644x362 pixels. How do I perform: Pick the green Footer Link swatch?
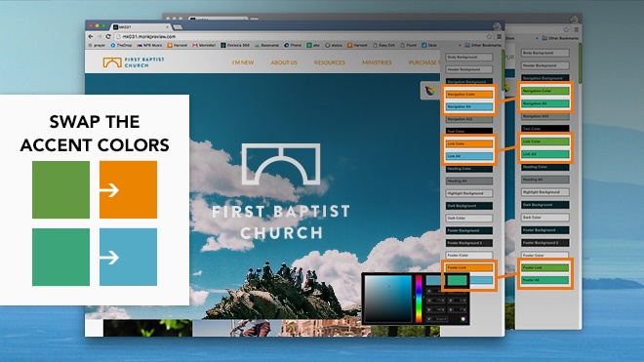(x=545, y=267)
